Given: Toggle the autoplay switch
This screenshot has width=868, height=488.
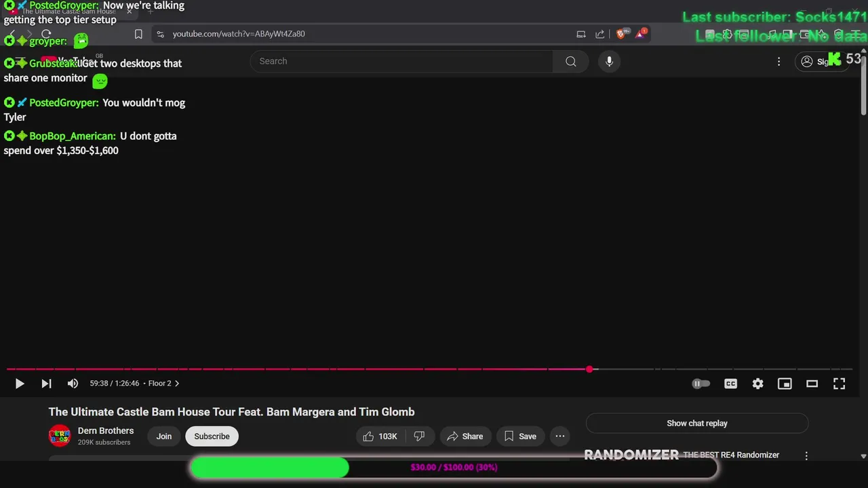Looking at the screenshot, I should pos(701,384).
